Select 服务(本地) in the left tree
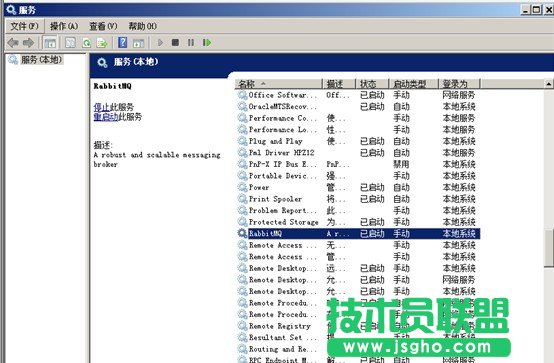This screenshot has height=363, width=554. coord(41,60)
